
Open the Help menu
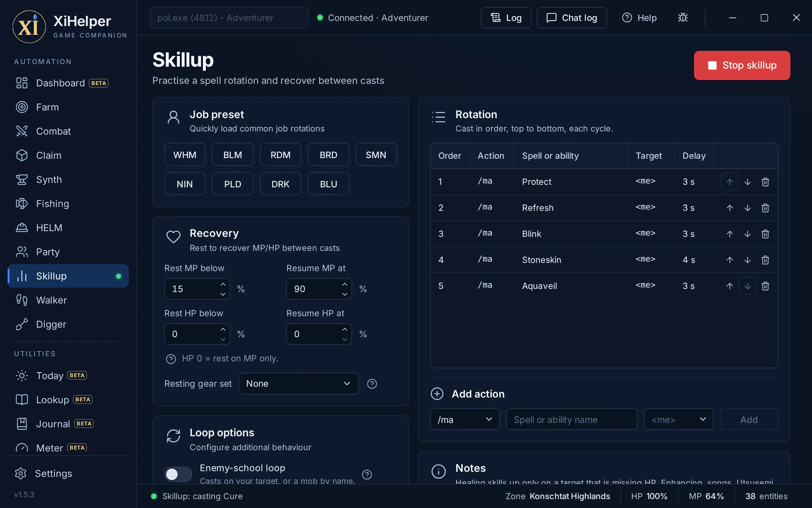tap(639, 17)
